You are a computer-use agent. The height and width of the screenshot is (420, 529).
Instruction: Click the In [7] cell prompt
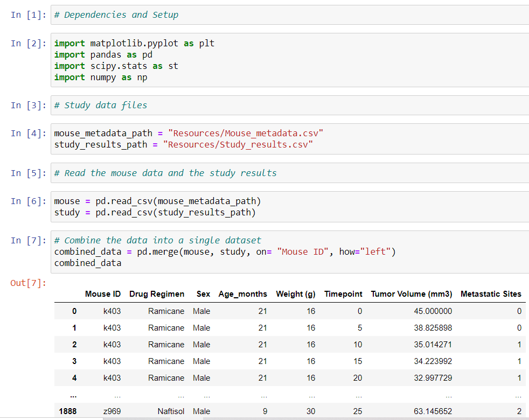(x=29, y=241)
